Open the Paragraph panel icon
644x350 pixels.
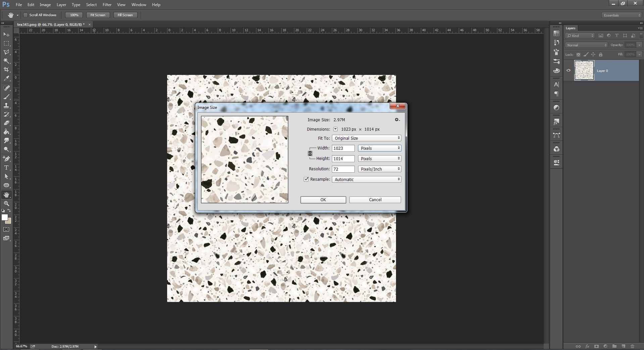point(556,94)
